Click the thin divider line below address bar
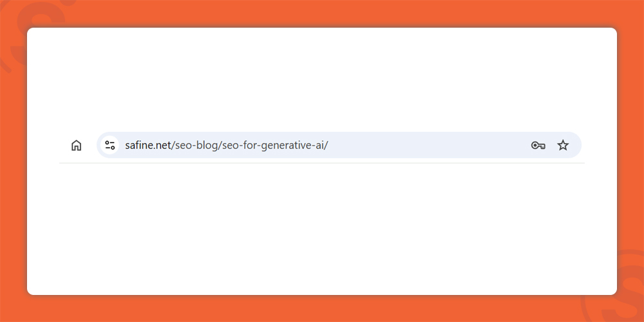644x322 pixels. tap(322, 163)
